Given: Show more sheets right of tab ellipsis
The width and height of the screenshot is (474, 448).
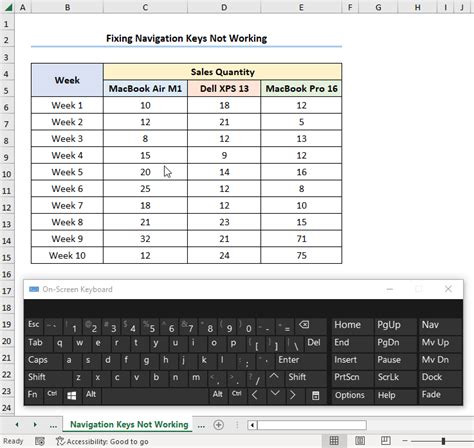Looking at the screenshot, I should pos(201,426).
